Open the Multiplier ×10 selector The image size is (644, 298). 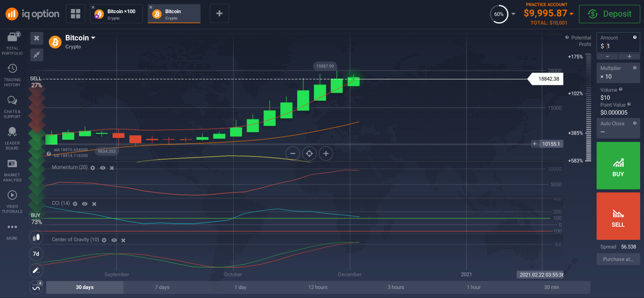click(x=618, y=73)
